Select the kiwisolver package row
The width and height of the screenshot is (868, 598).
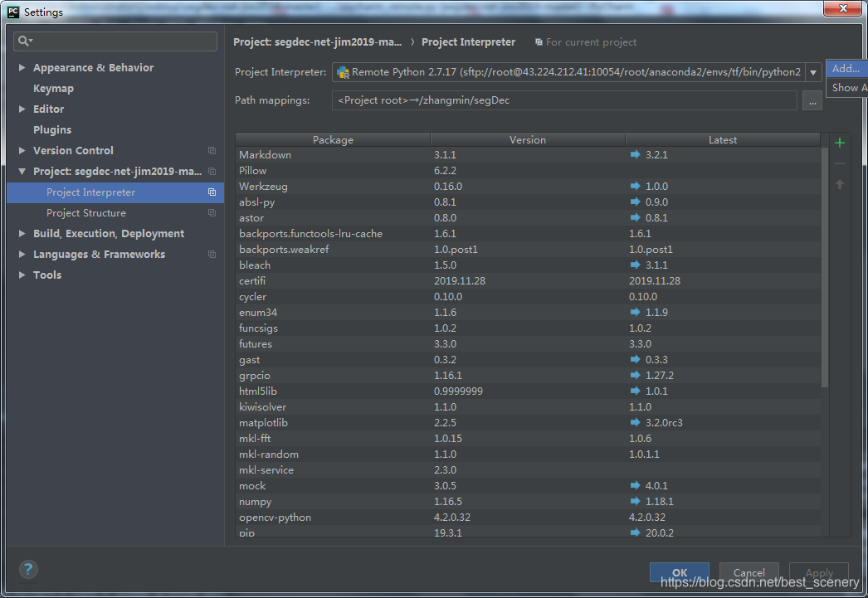(x=528, y=407)
